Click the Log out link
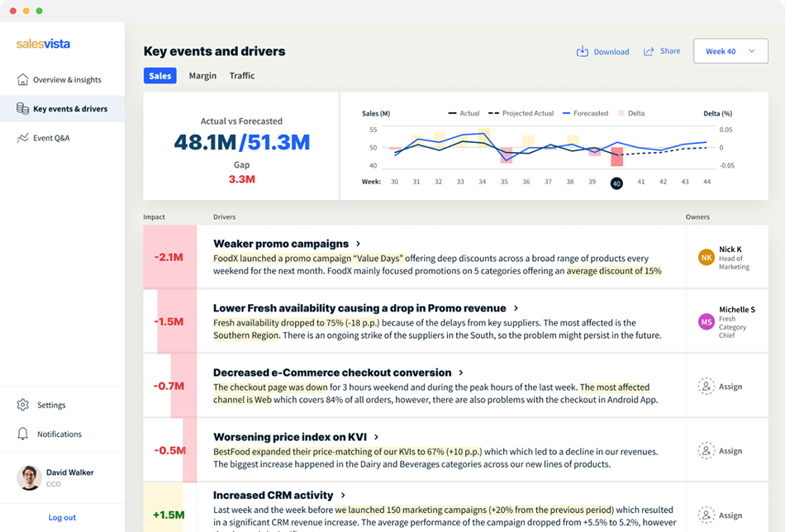The image size is (785, 532). click(x=61, y=516)
